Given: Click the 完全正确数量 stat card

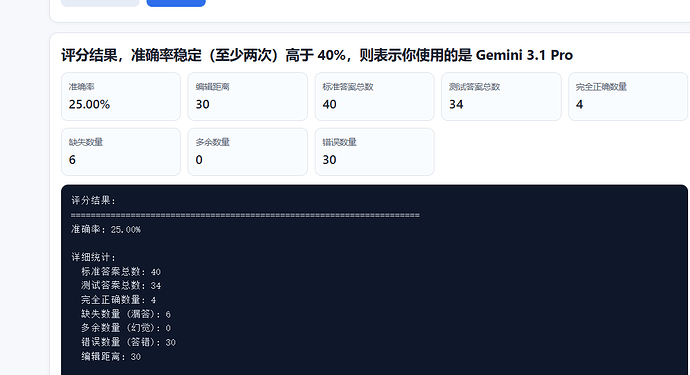Looking at the screenshot, I should 628,96.
